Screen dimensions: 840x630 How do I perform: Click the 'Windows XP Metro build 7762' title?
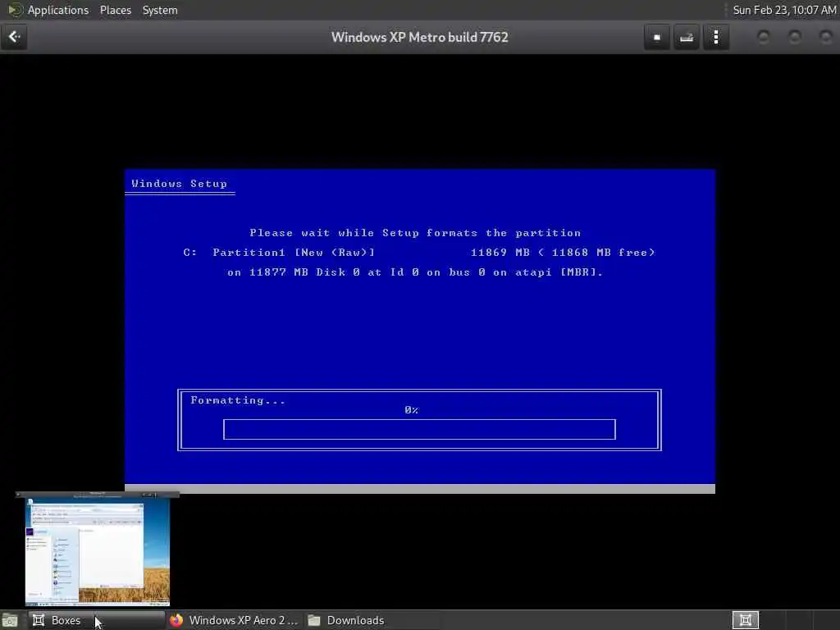point(419,37)
